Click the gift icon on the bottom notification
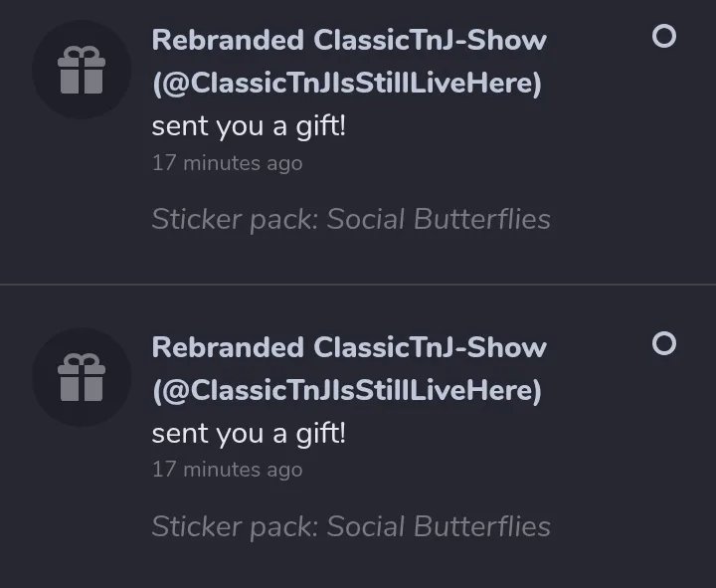716x588 pixels. 82,377
